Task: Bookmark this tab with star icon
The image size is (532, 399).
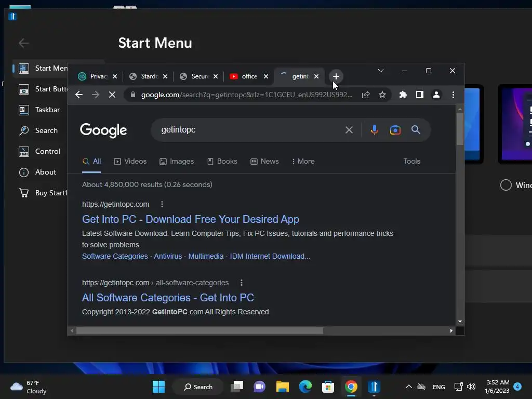Action: click(382, 95)
